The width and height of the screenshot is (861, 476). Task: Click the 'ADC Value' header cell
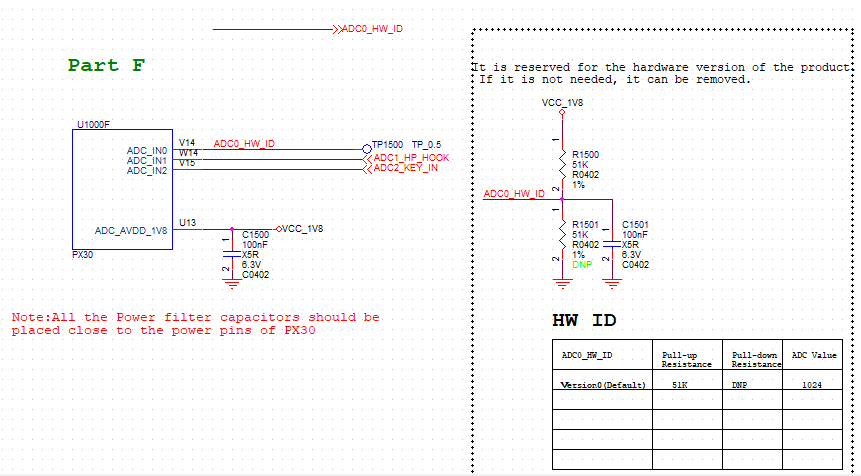pos(813,357)
